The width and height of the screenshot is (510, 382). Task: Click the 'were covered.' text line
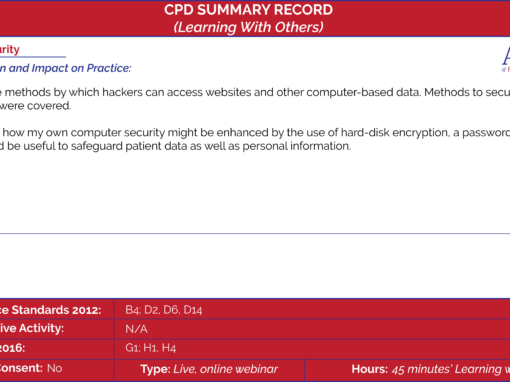click(x=36, y=106)
